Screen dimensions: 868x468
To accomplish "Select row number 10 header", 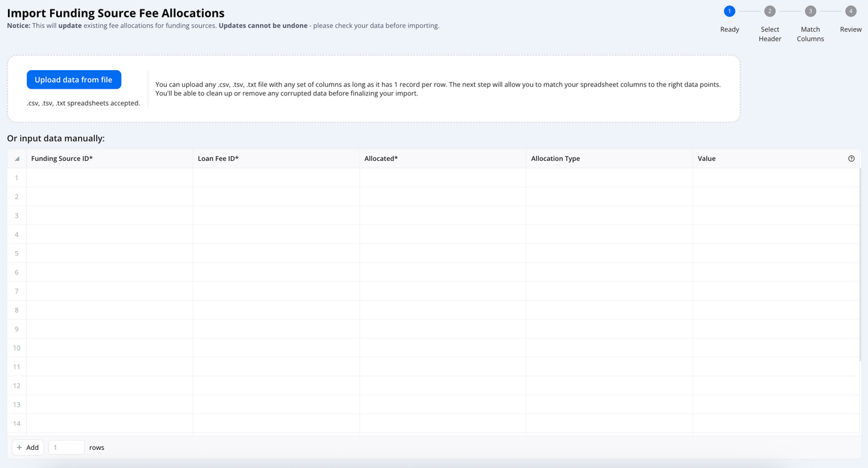I will point(17,348).
